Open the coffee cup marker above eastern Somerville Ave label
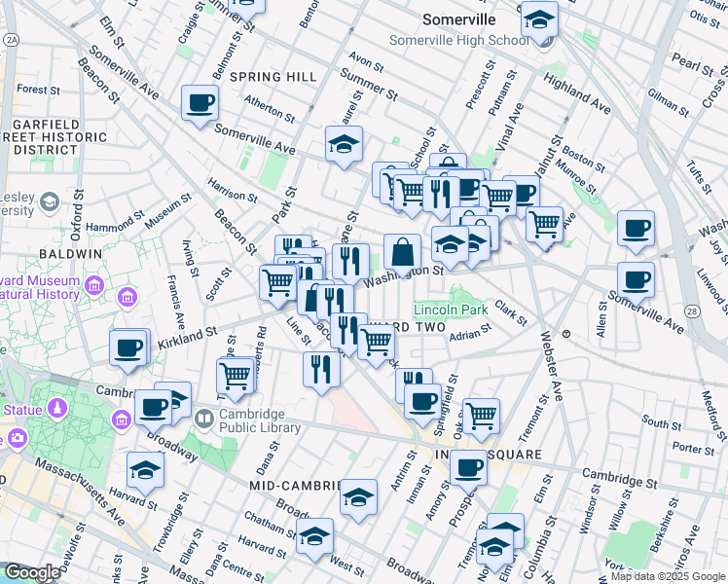The width and height of the screenshot is (728, 584). pyautogui.click(x=637, y=281)
